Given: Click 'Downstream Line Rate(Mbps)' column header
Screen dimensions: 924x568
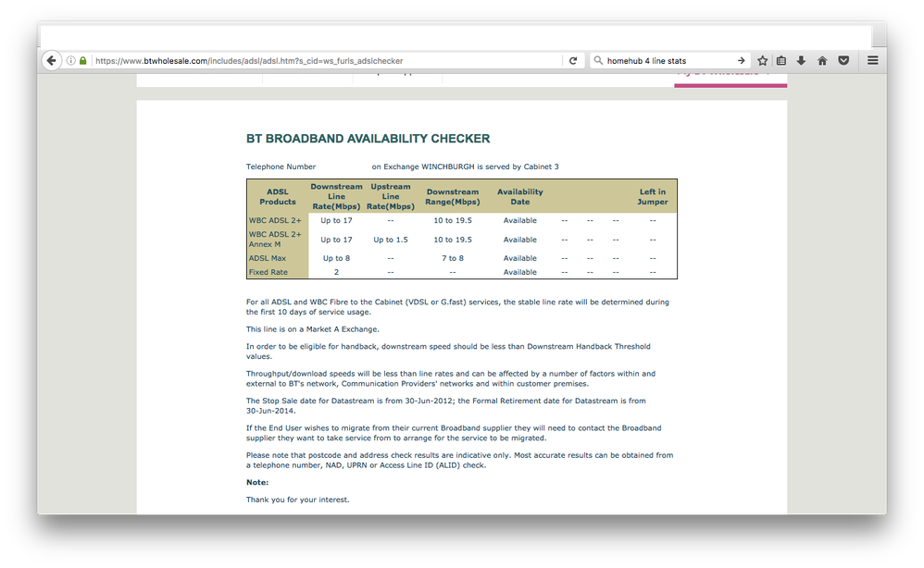Looking at the screenshot, I should [x=336, y=197].
